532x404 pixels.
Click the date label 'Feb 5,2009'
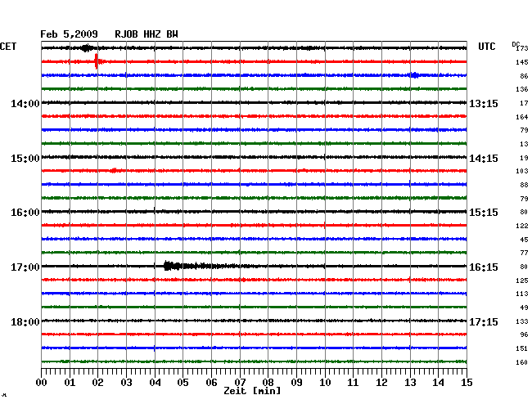coord(69,34)
